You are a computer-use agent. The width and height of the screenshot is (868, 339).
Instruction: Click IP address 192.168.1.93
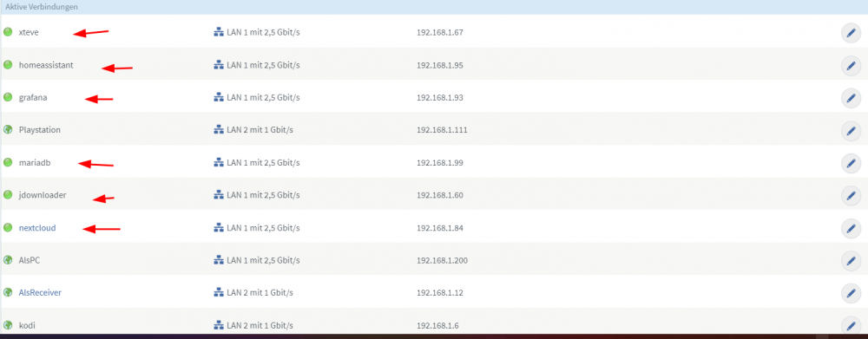(439, 98)
